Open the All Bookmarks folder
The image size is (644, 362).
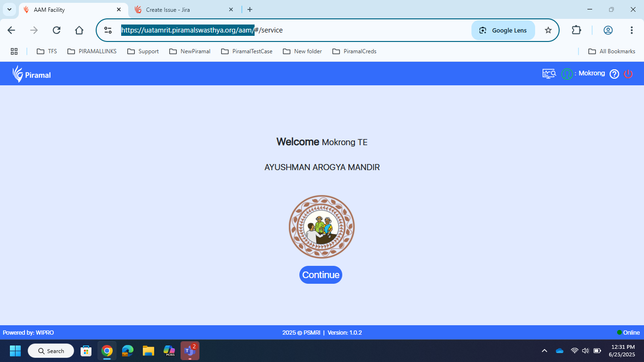(611, 51)
